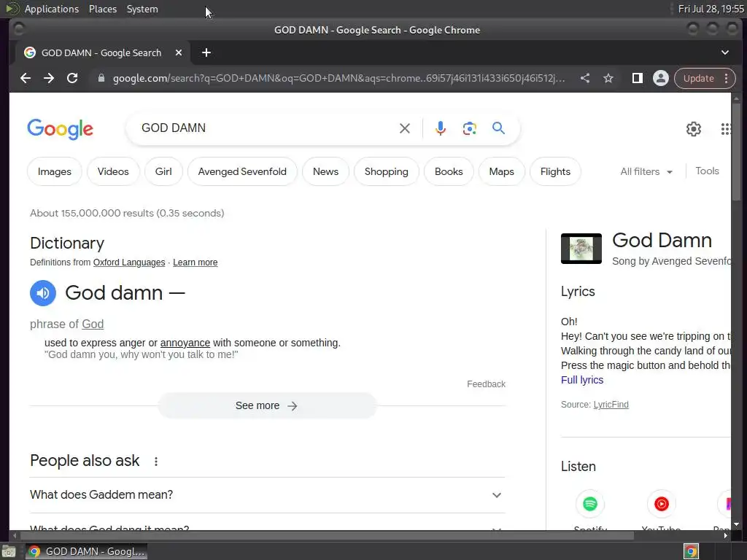
Task: Click See more dictionary definitions
Action: [x=267, y=405]
